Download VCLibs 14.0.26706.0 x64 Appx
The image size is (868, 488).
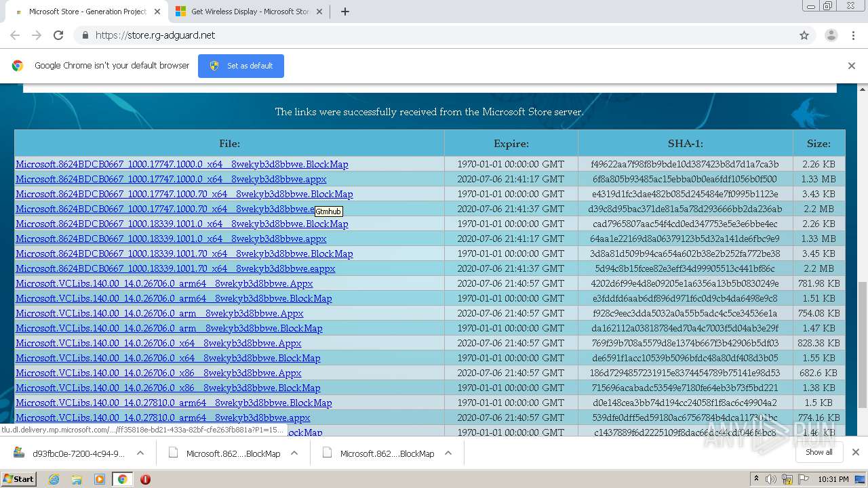(x=159, y=343)
